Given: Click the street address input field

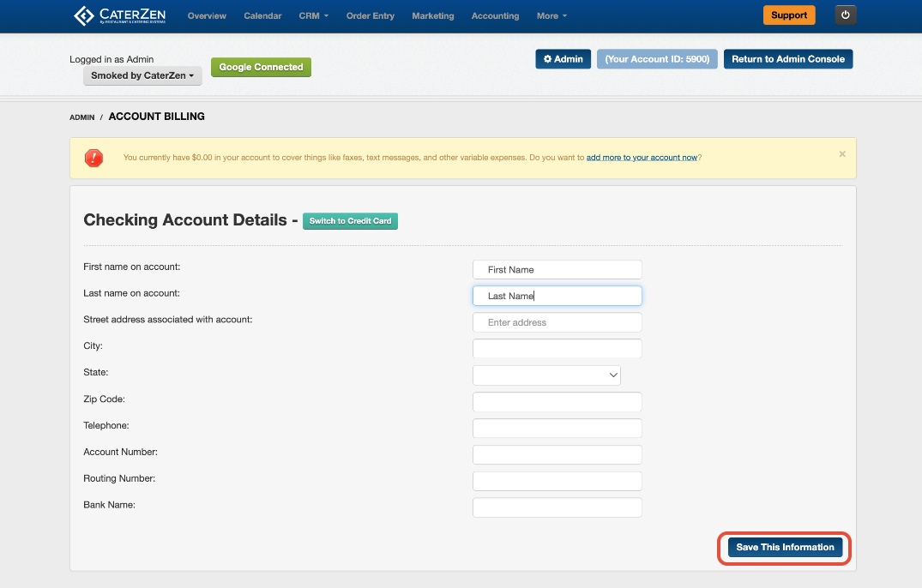Looking at the screenshot, I should [x=557, y=322].
